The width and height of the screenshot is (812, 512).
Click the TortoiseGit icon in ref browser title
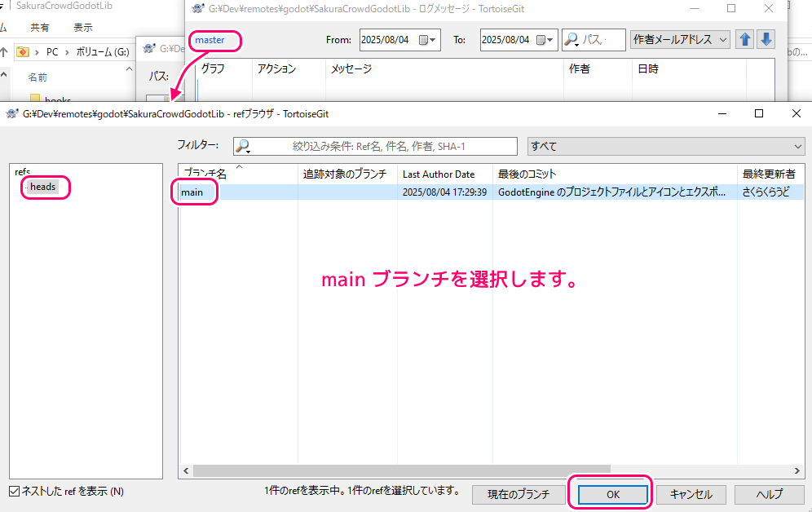pyautogui.click(x=11, y=113)
